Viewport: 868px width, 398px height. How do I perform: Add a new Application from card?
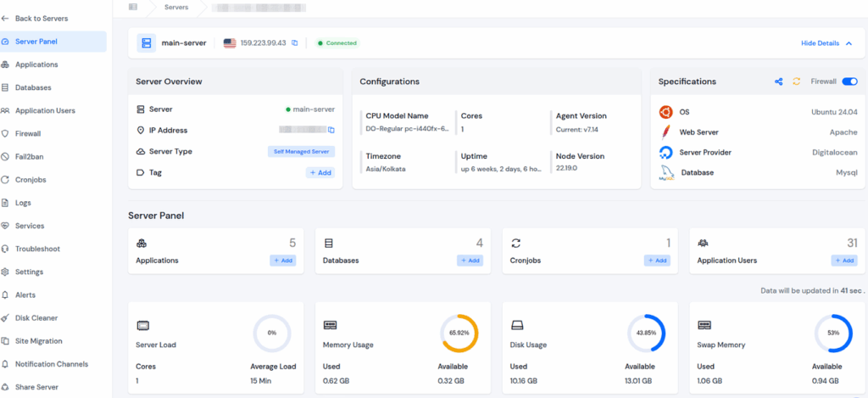(x=283, y=261)
